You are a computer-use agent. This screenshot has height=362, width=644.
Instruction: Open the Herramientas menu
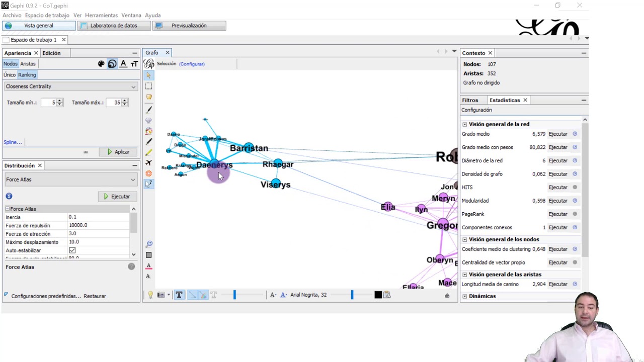[x=101, y=16]
